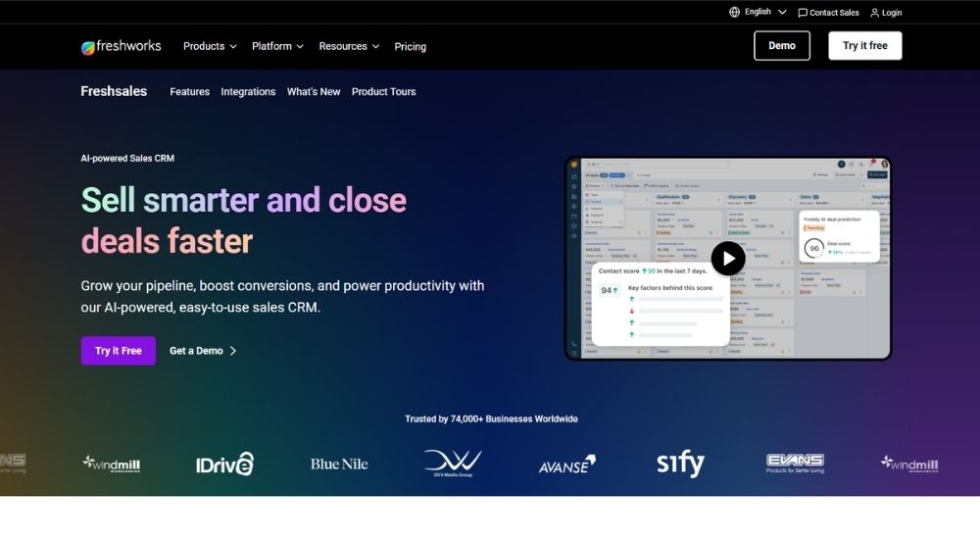Screen dimensions: 980x539
Task: Click the left Windmill logo
Action: coord(112,464)
